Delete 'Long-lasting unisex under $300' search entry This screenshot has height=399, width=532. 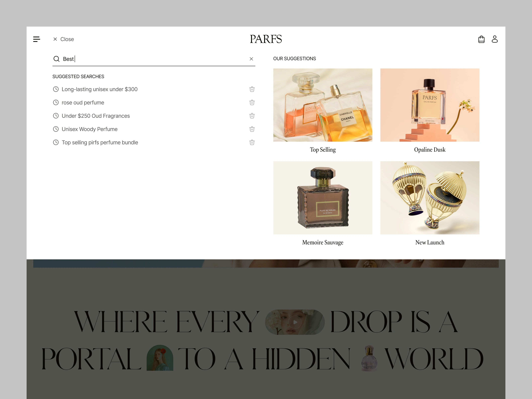point(252,89)
